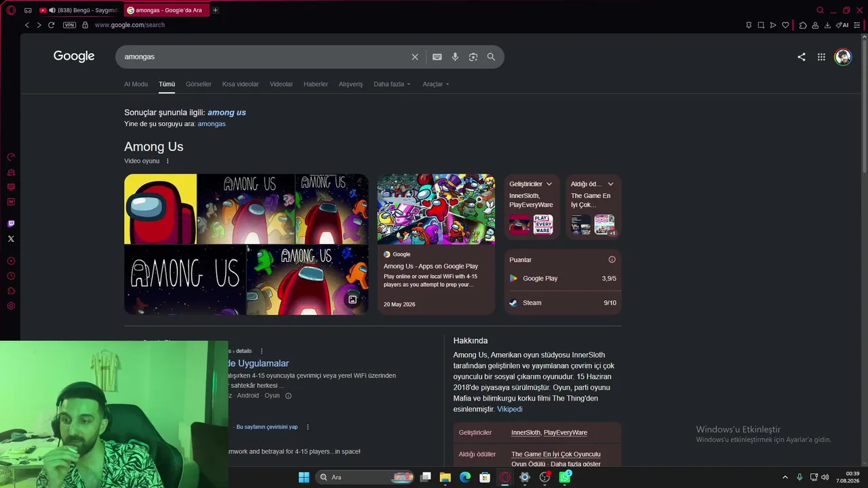Open Twitch from the Opera sidebar
This screenshot has width=868, height=488.
(11, 224)
